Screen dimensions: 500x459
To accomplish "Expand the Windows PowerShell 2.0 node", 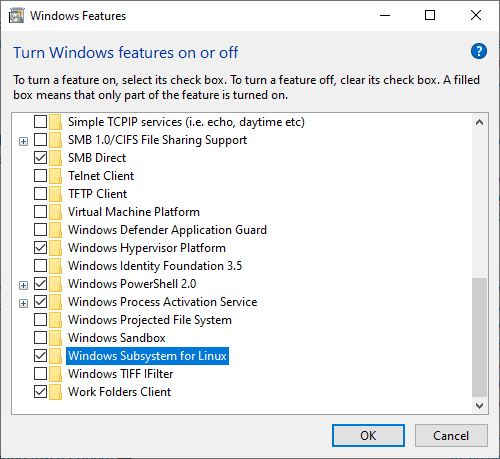I will pyautogui.click(x=23, y=285).
